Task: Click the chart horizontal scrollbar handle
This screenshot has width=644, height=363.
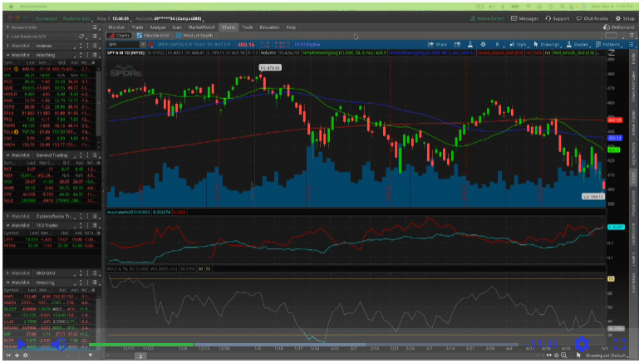Action: coord(140,356)
